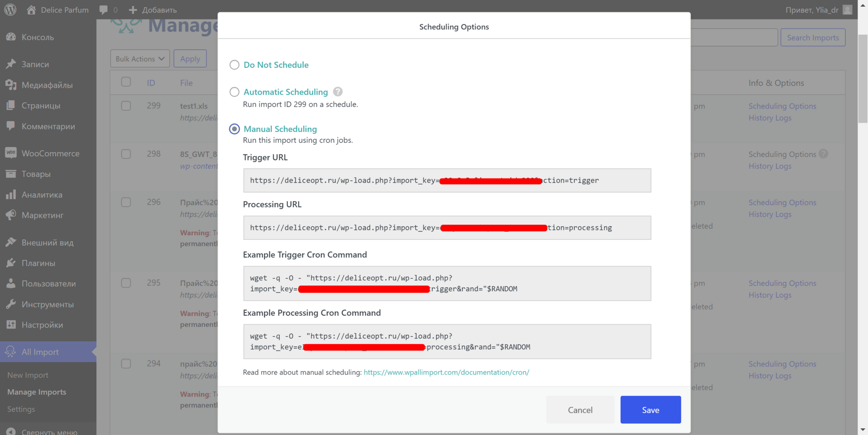
Task: Open the wpallimport cron documentation link
Action: pos(446,372)
